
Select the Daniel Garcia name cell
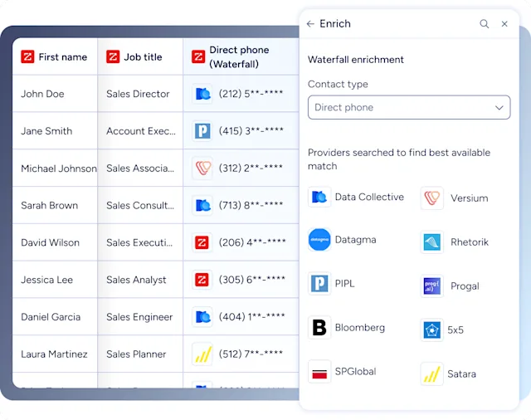(55, 317)
